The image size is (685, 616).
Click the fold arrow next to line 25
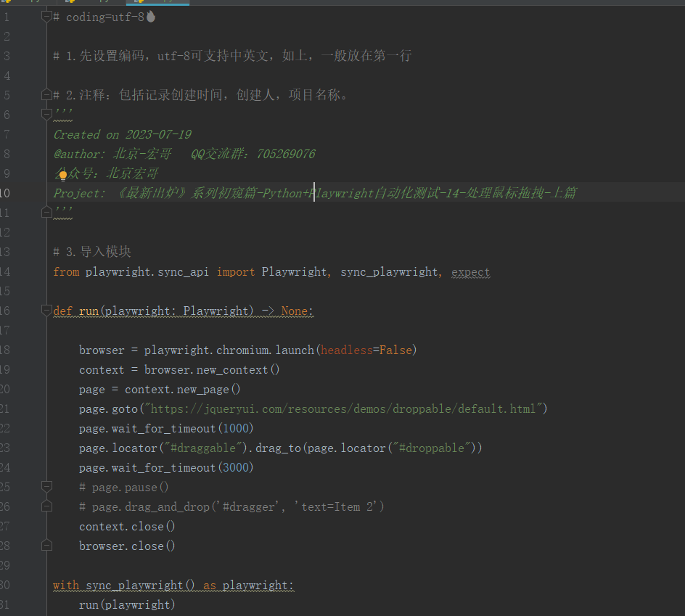coord(46,486)
